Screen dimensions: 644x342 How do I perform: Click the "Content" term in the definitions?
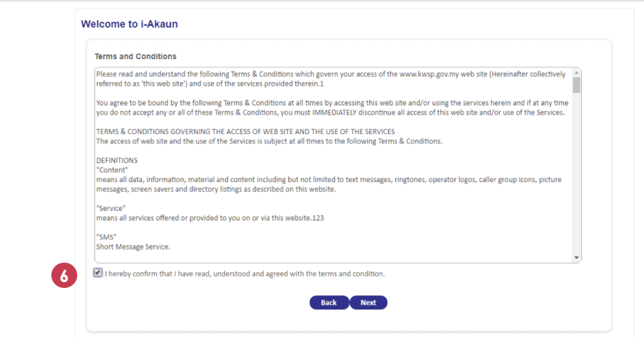[x=112, y=170]
